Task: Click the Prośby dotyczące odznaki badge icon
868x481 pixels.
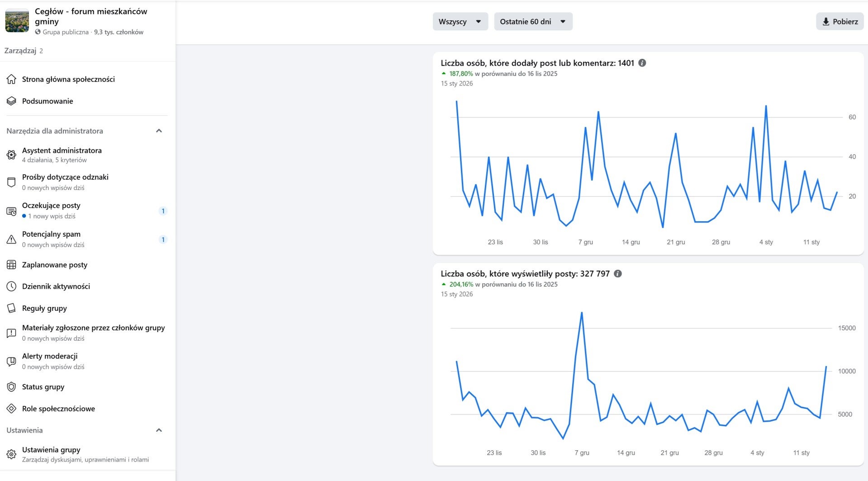Action: click(11, 182)
